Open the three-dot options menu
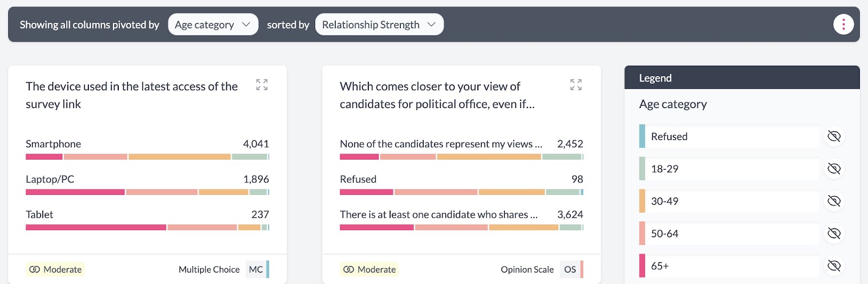This screenshot has width=868, height=284. 843,24
